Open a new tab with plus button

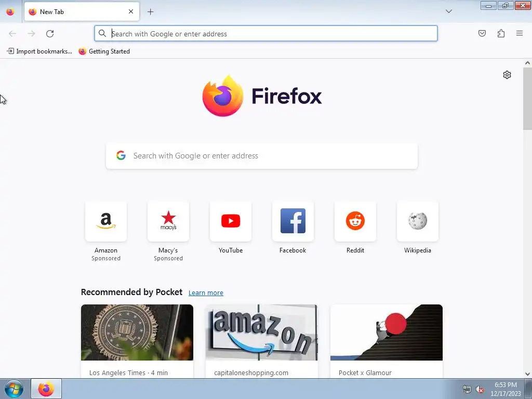click(150, 12)
